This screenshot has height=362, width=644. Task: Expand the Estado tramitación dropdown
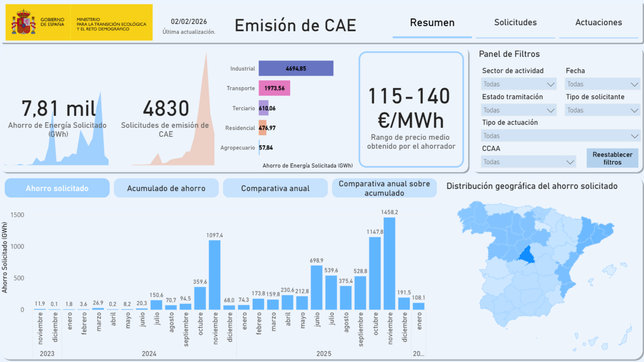[x=518, y=110]
